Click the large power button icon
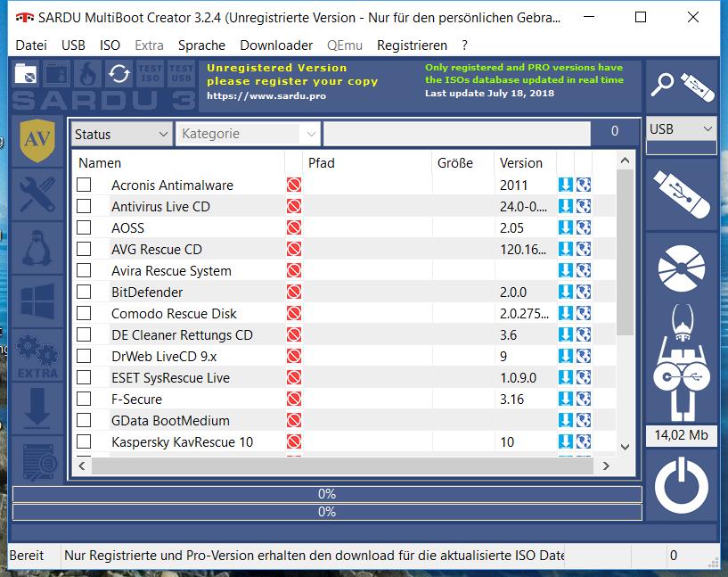Image resolution: width=728 pixels, height=577 pixels. (x=681, y=485)
